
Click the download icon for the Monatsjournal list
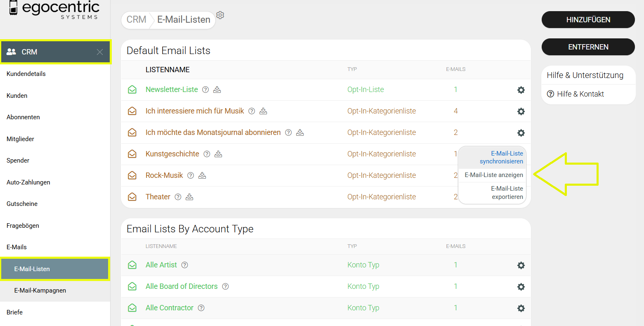[x=300, y=132]
